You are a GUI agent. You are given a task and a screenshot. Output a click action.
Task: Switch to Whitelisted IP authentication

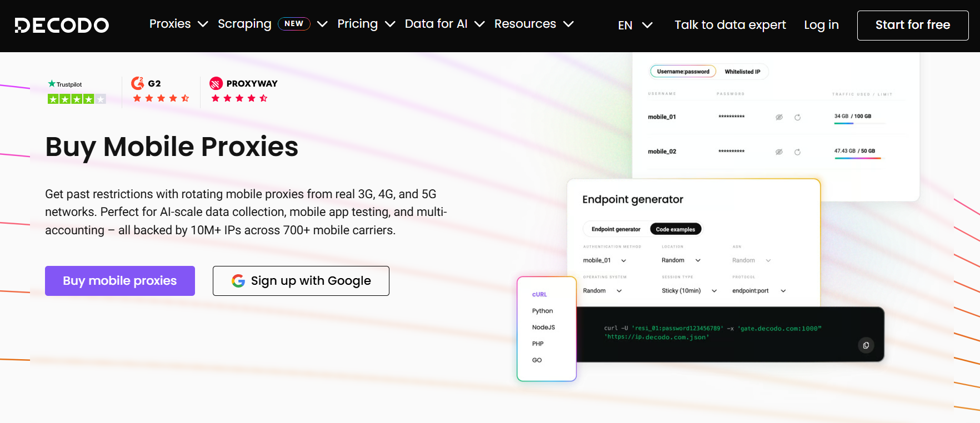click(x=742, y=72)
